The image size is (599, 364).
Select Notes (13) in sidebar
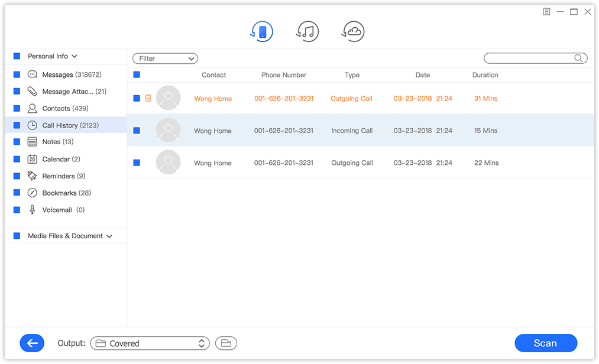click(58, 142)
